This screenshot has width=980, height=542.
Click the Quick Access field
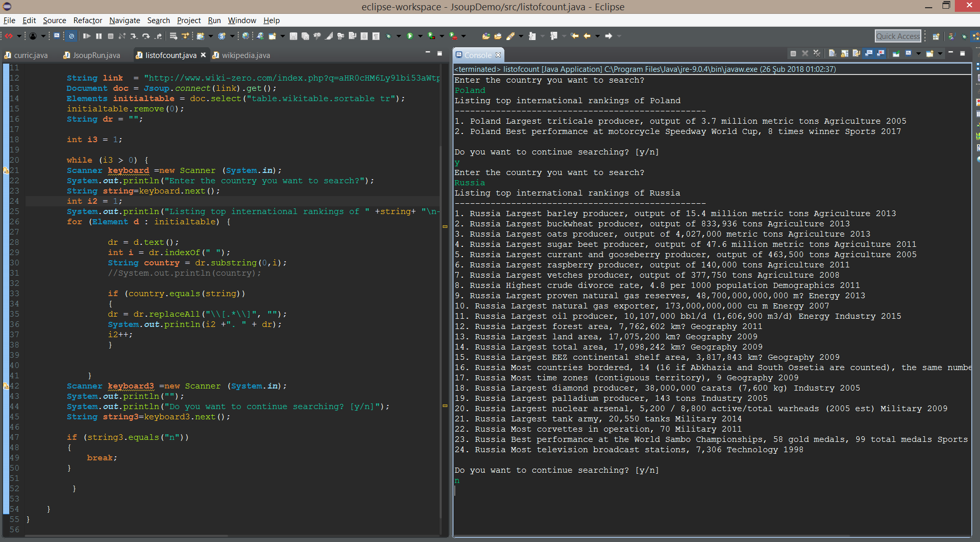coord(898,36)
